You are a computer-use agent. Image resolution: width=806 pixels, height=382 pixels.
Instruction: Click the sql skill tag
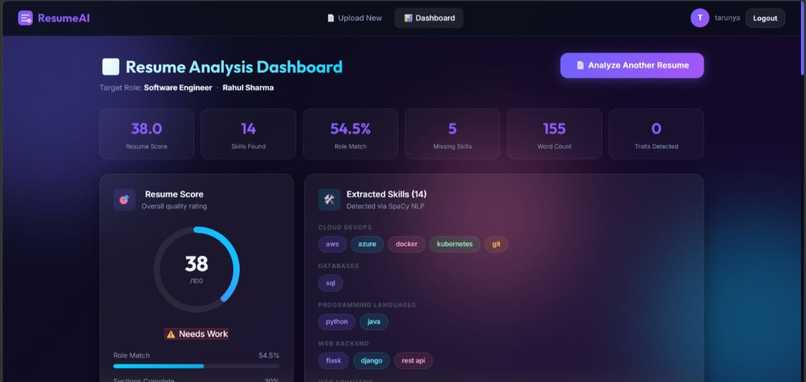pyautogui.click(x=331, y=283)
